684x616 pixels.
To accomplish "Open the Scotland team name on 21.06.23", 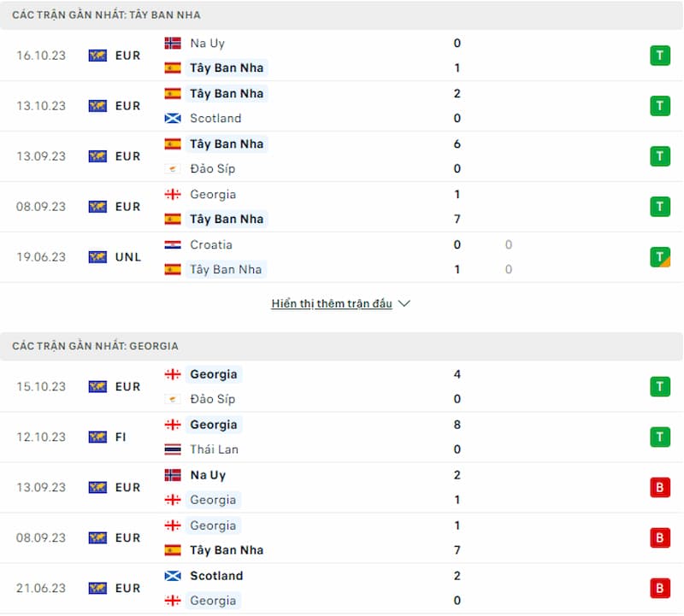I will pyautogui.click(x=216, y=576).
